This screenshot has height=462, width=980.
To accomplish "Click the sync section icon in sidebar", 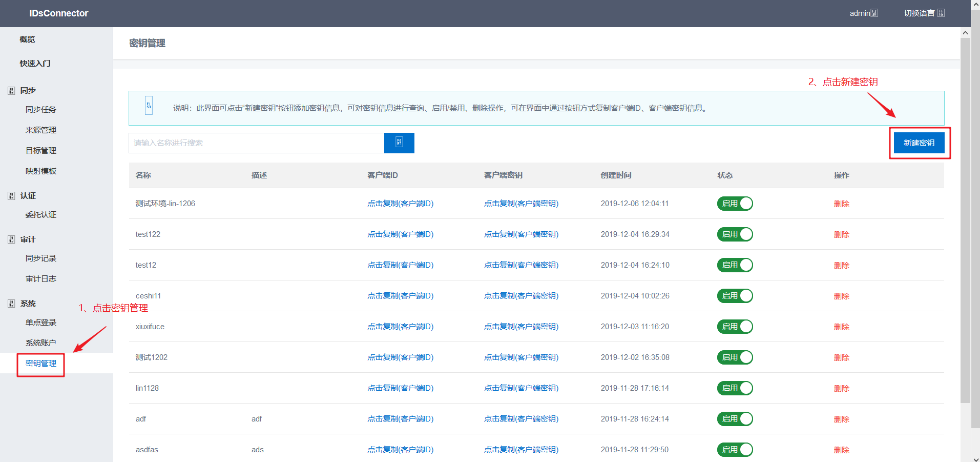I will pyautogui.click(x=11, y=91).
